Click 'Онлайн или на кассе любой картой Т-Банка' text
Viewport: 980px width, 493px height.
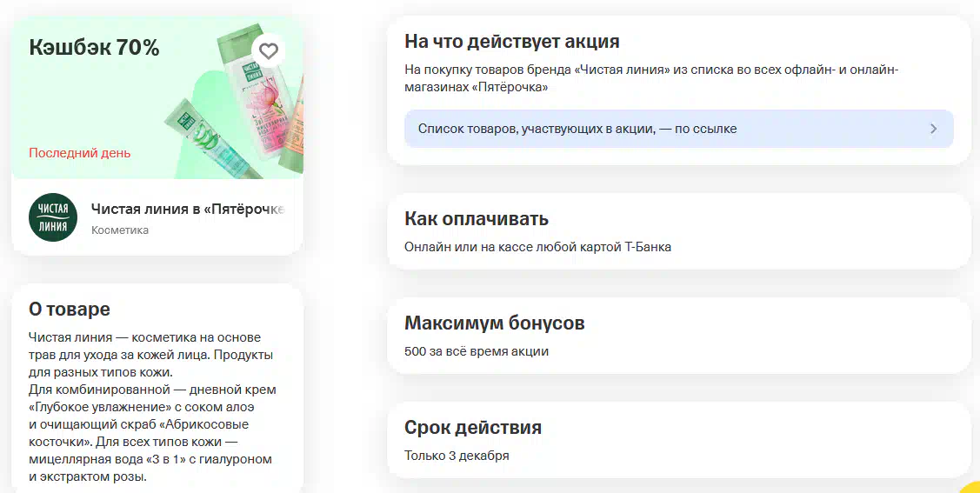537,247
